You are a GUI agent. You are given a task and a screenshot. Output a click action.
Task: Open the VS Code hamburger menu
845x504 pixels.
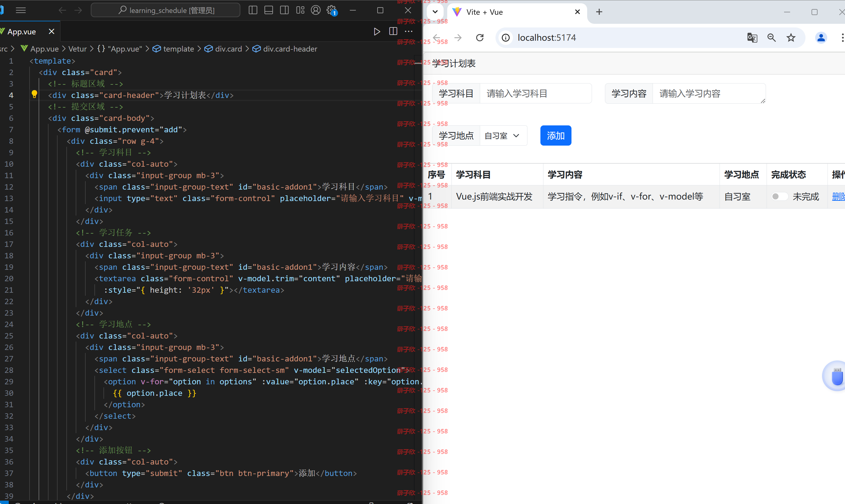click(21, 10)
